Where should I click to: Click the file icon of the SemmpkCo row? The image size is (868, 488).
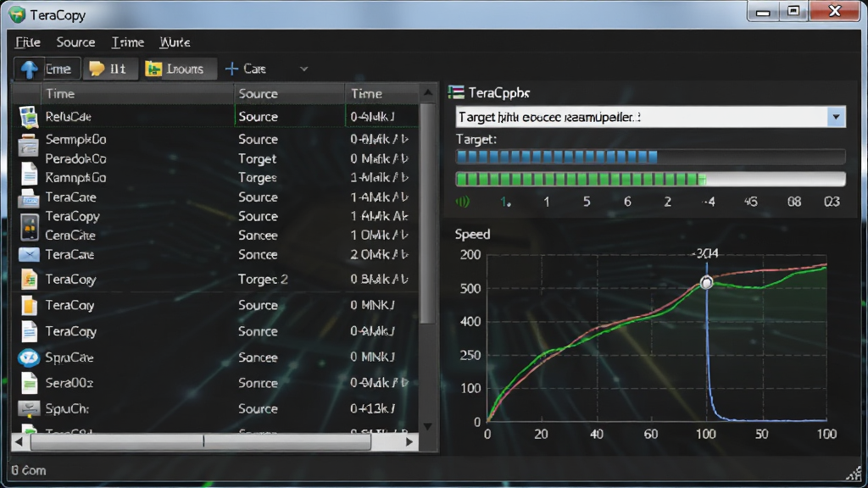(28, 144)
